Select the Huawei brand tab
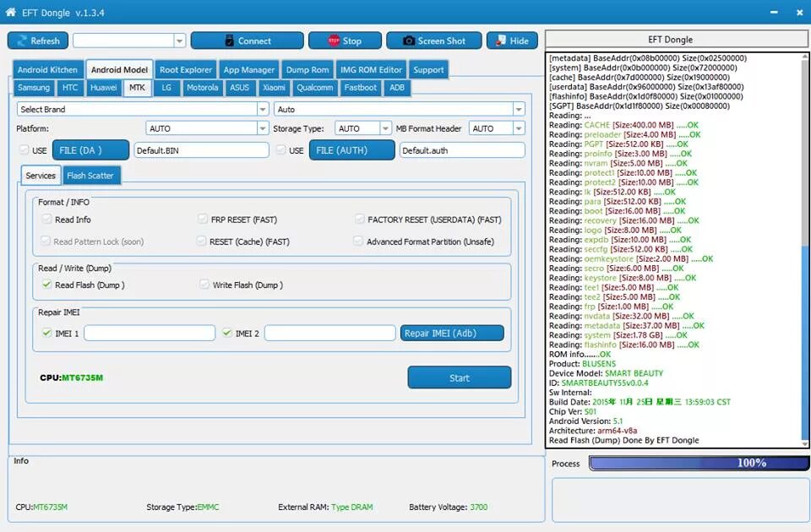This screenshot has height=532, width=811. (x=103, y=88)
